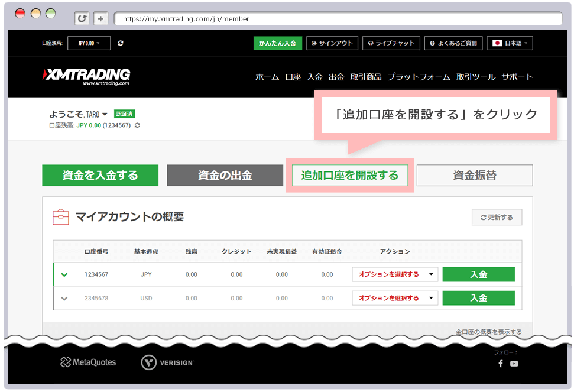The height and width of the screenshot is (392, 574).
Task: Click 入金 button for account 2345678
Action: pyautogui.click(x=478, y=299)
